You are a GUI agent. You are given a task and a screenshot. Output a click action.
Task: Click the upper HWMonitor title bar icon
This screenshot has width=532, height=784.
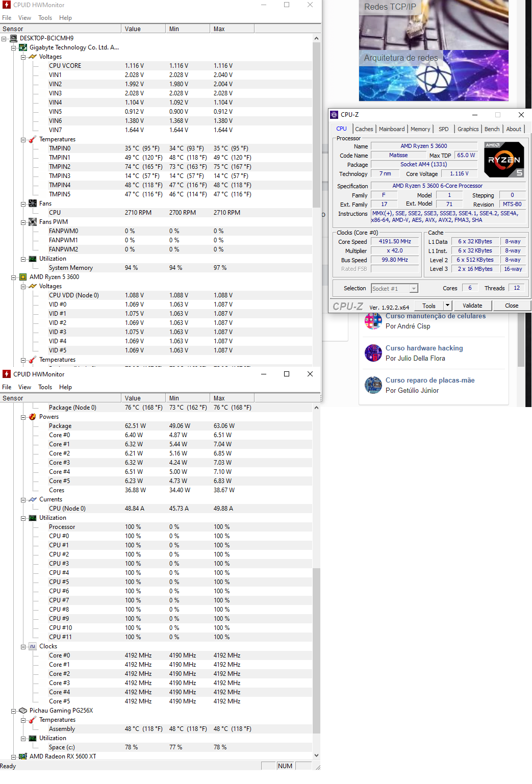tap(7, 5)
